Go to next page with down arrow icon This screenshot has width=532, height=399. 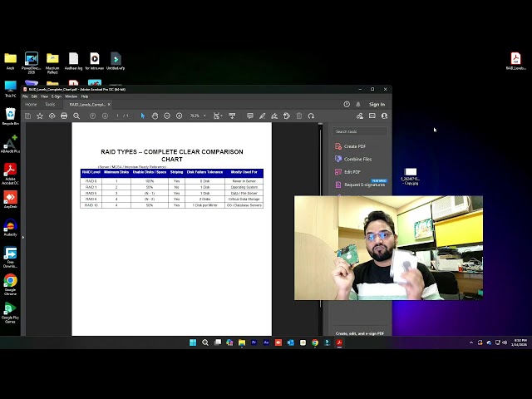[105, 116]
